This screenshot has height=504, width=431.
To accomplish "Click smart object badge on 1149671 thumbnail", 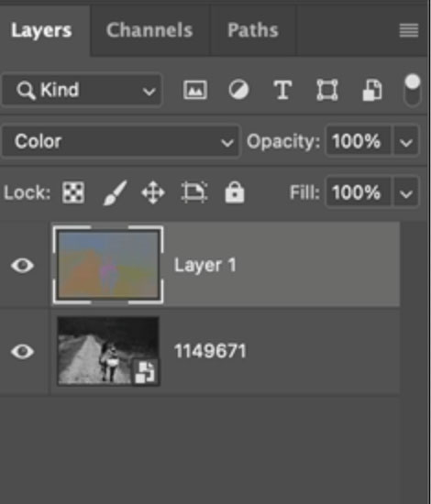I will [x=145, y=372].
